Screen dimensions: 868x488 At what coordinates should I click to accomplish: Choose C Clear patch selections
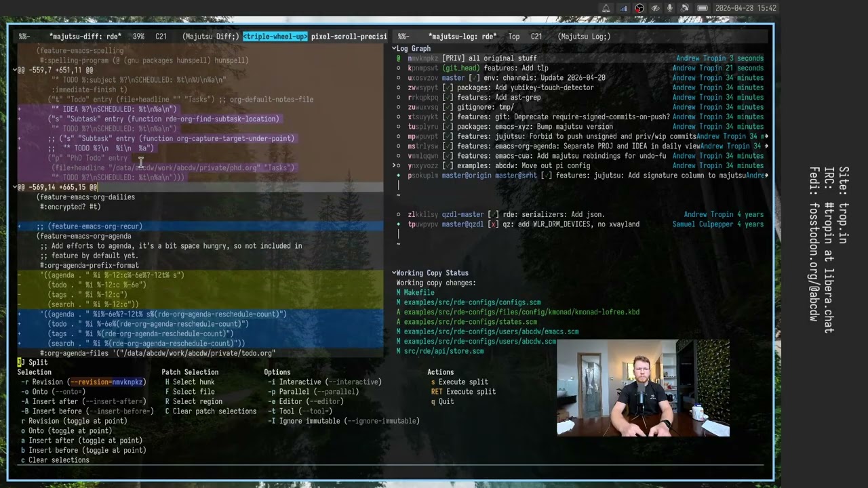tap(210, 411)
